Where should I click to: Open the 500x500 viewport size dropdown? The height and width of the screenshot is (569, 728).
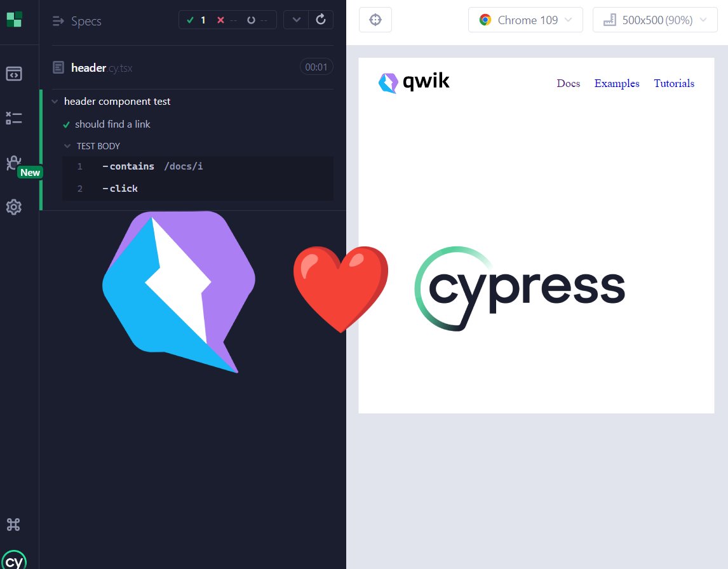(x=655, y=20)
